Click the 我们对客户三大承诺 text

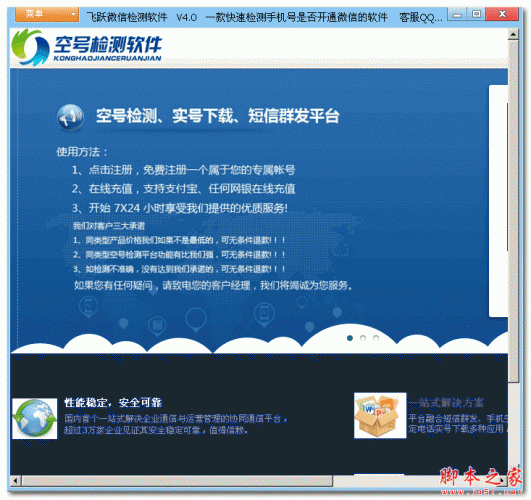point(109,226)
